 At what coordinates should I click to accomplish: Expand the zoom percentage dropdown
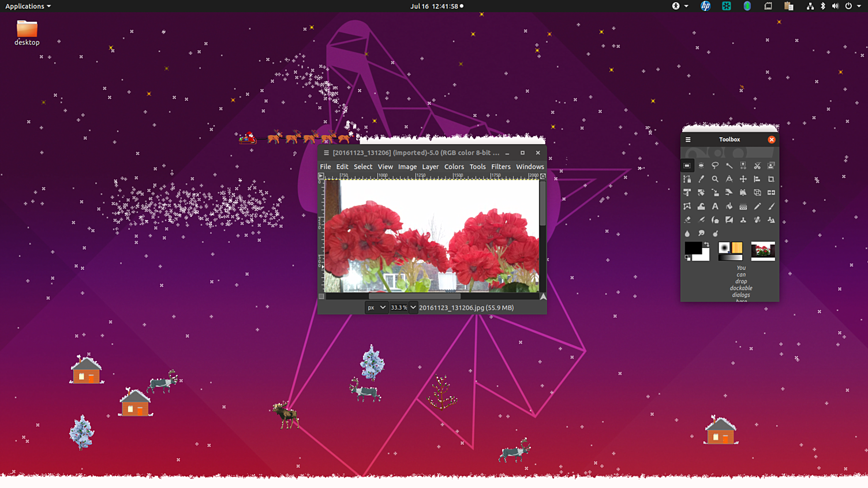(x=413, y=307)
